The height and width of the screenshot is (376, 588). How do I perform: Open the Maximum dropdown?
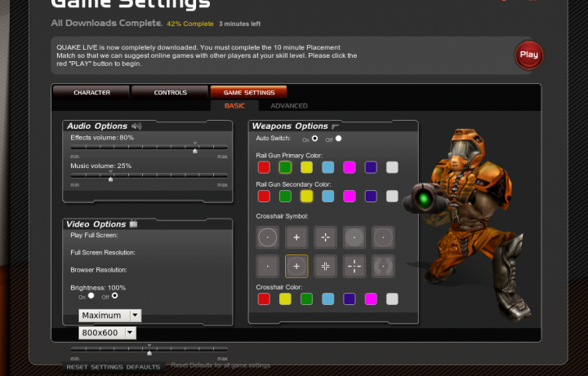110,316
